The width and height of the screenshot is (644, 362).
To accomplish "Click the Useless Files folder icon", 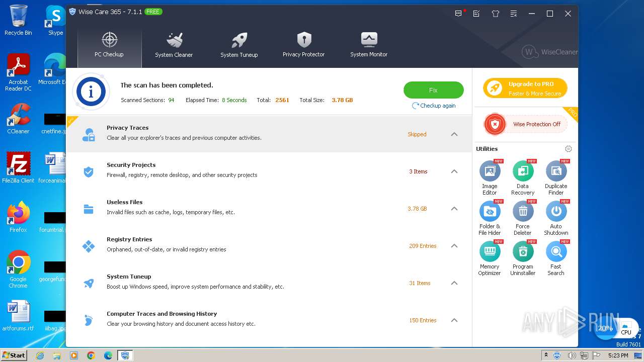I will pos(89,209).
